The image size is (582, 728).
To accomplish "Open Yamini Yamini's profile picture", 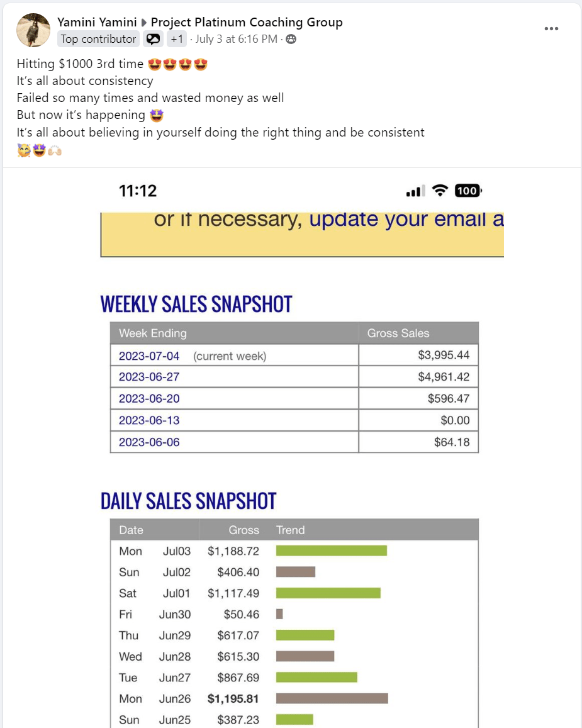I will (33, 30).
